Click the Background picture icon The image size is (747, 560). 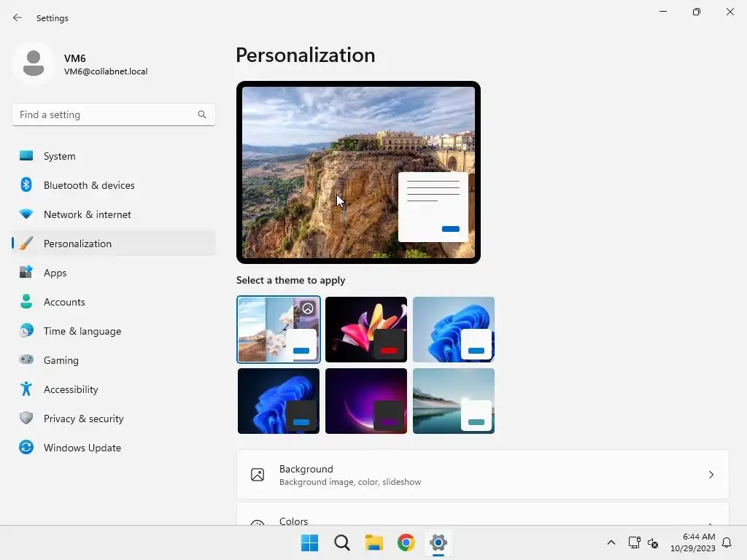pyautogui.click(x=258, y=475)
